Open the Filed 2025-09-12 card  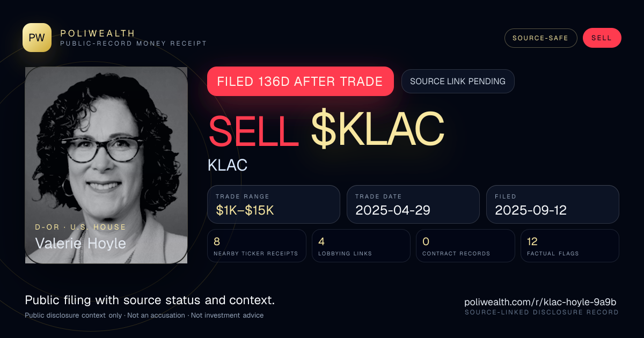pos(553,204)
